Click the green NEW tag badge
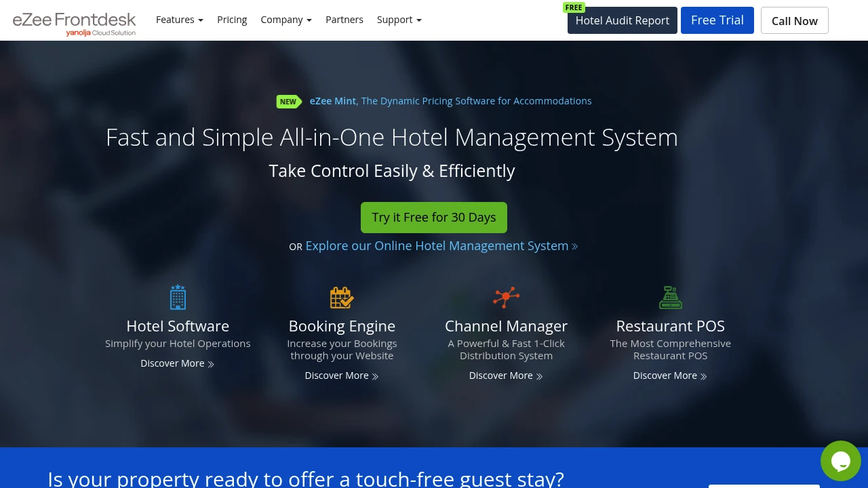 click(x=289, y=102)
